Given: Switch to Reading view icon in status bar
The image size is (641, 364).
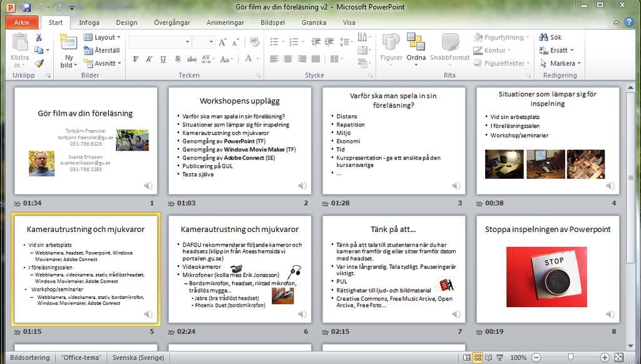Looking at the screenshot, I should (488, 358).
